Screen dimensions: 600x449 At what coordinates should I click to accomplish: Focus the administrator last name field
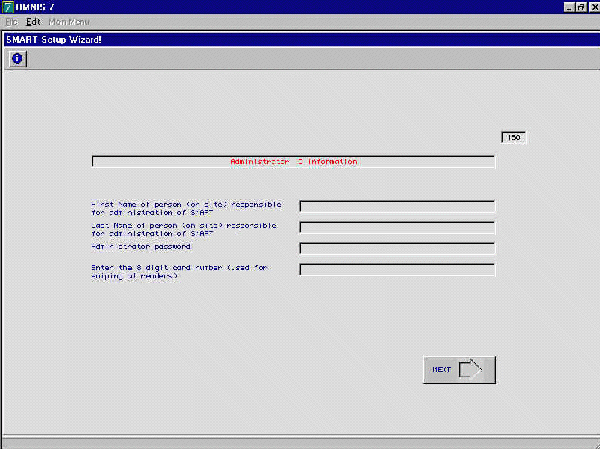click(397, 227)
